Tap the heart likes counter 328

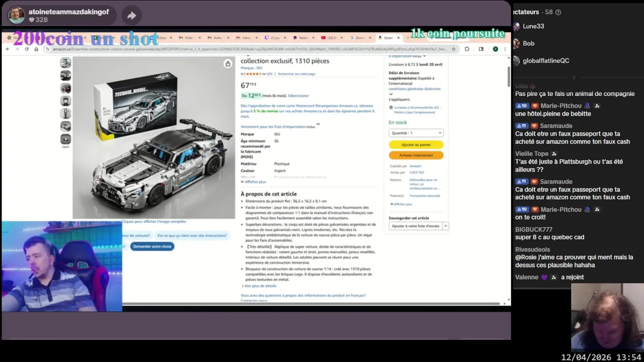coord(38,20)
